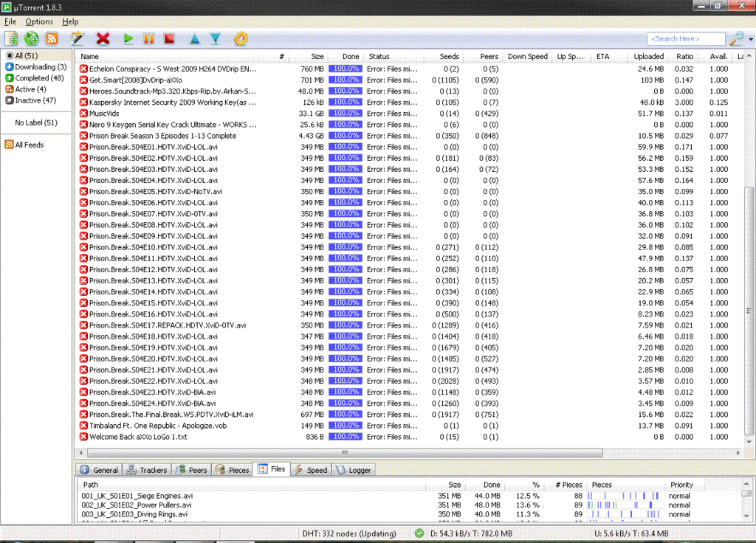Select file 002_UK_S01E02_Power Pullers.avi
Viewport: 756px width, 543px height.
410,505
